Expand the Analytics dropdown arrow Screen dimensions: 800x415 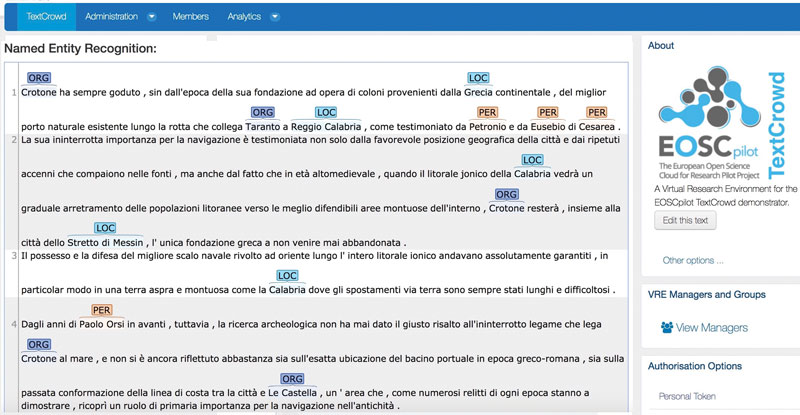[x=274, y=17]
